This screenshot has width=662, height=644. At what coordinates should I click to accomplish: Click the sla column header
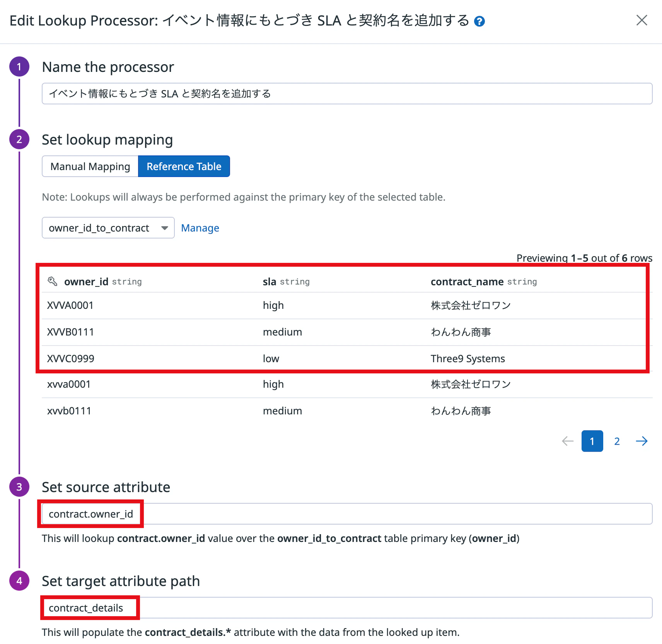[270, 282]
